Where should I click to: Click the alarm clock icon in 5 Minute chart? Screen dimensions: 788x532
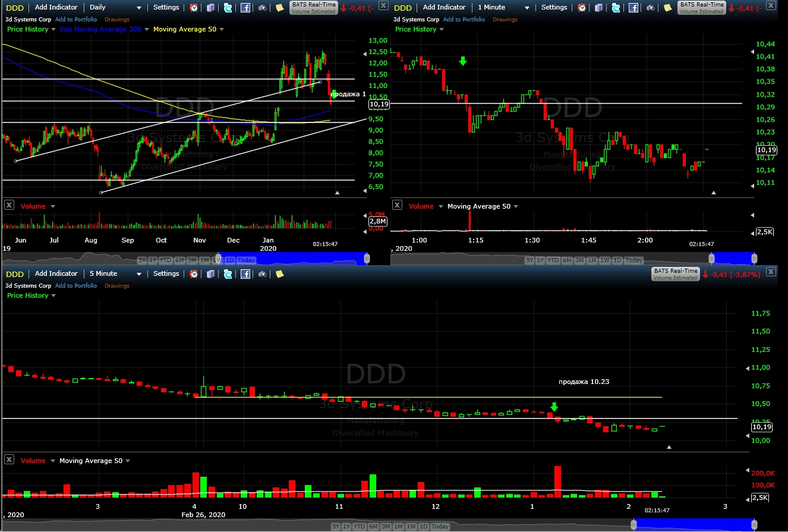[x=194, y=274]
